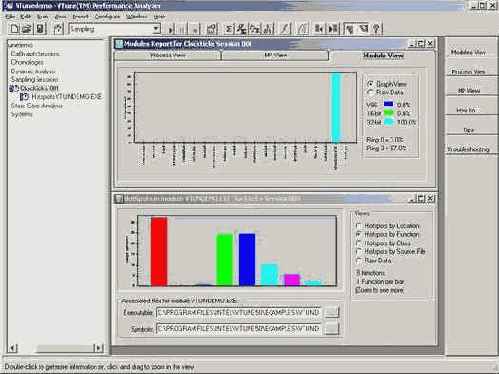Click the Sigma summation toolbar icon
499x374 pixels.
(229, 29)
